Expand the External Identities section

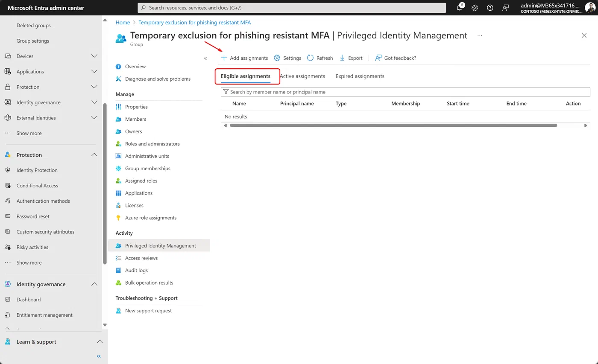(94, 118)
